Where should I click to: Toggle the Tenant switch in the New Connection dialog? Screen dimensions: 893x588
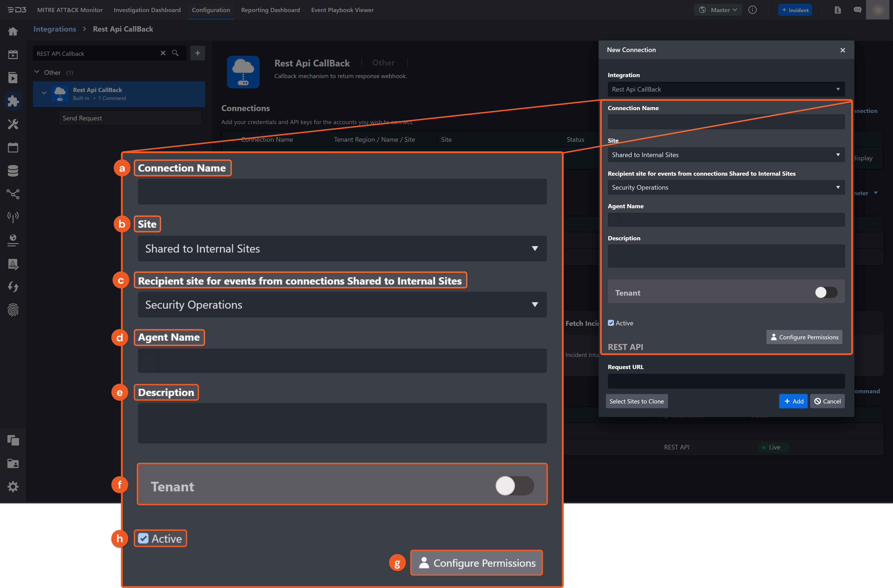point(826,293)
